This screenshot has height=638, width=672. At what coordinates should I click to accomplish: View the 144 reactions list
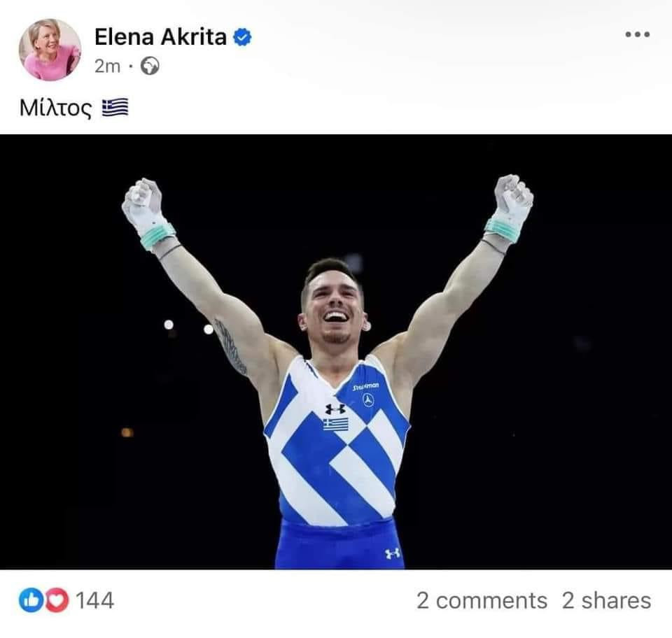[x=94, y=600]
